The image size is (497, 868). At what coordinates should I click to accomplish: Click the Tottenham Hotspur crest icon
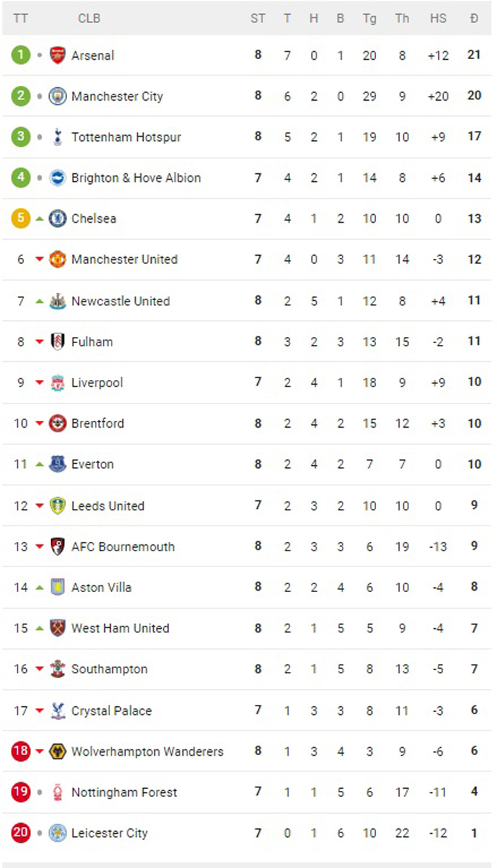(x=58, y=137)
